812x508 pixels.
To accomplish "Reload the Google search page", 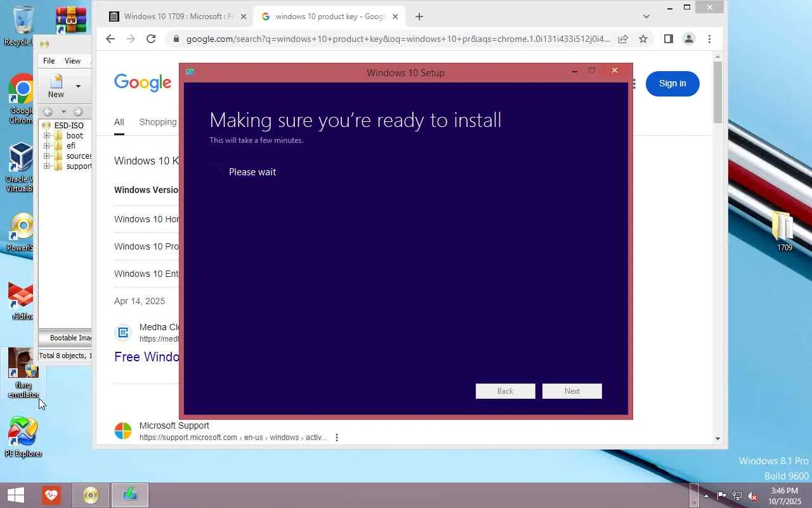I will click(x=151, y=39).
